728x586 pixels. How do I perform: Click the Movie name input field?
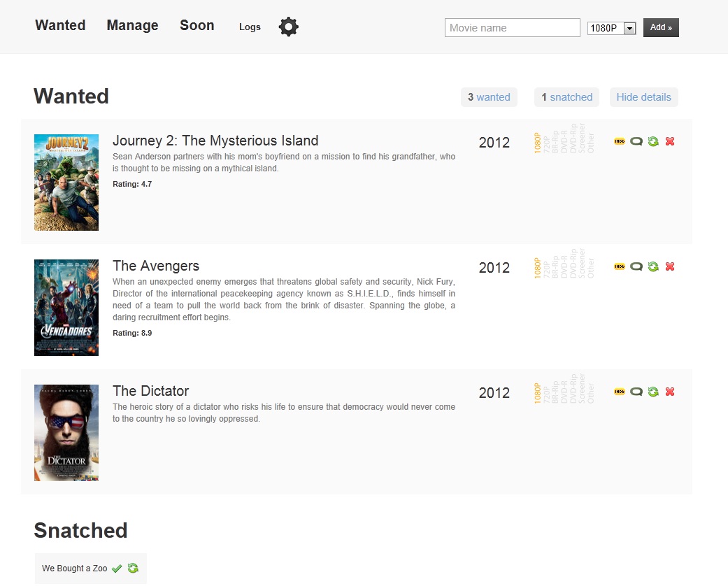[512, 28]
